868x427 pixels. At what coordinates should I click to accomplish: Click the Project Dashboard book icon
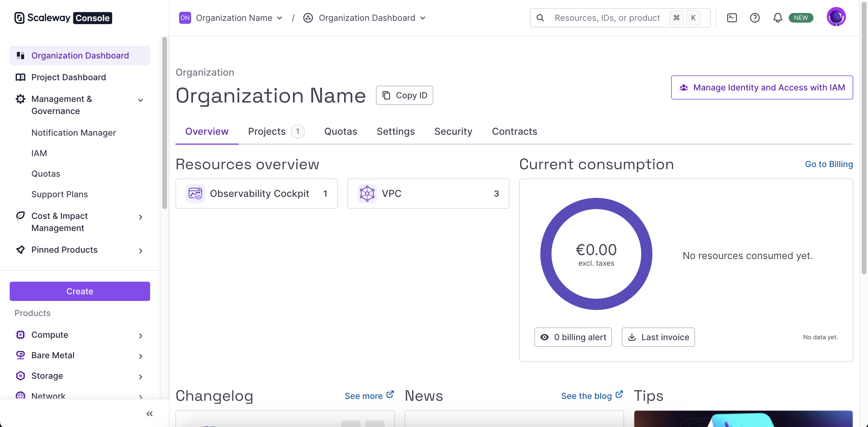[21, 77]
